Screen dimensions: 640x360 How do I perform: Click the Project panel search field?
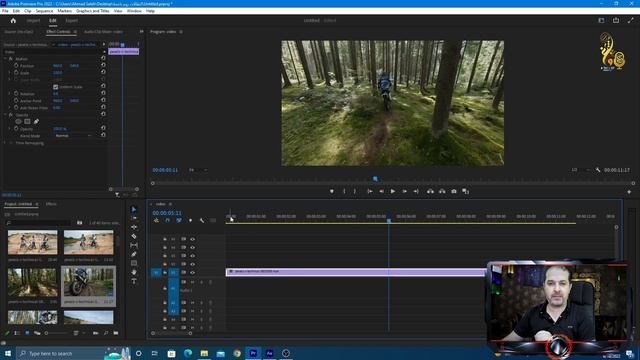click(39, 223)
